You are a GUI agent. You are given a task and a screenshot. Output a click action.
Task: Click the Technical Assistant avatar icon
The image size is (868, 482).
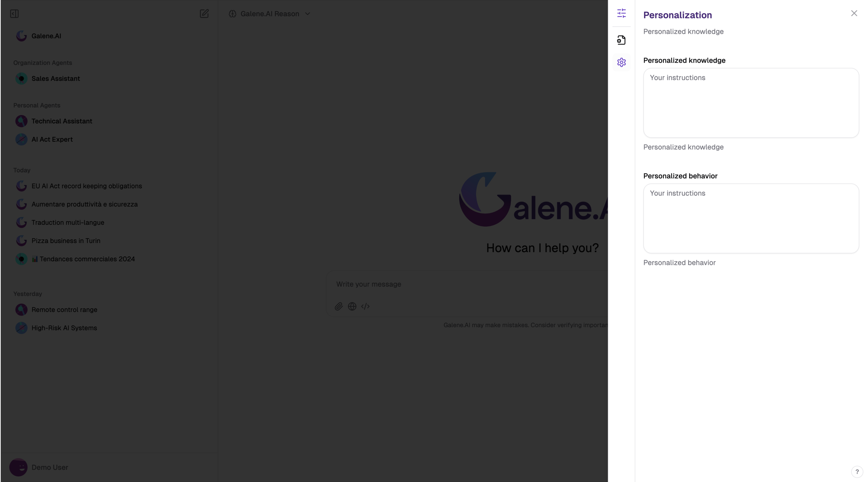[21, 121]
